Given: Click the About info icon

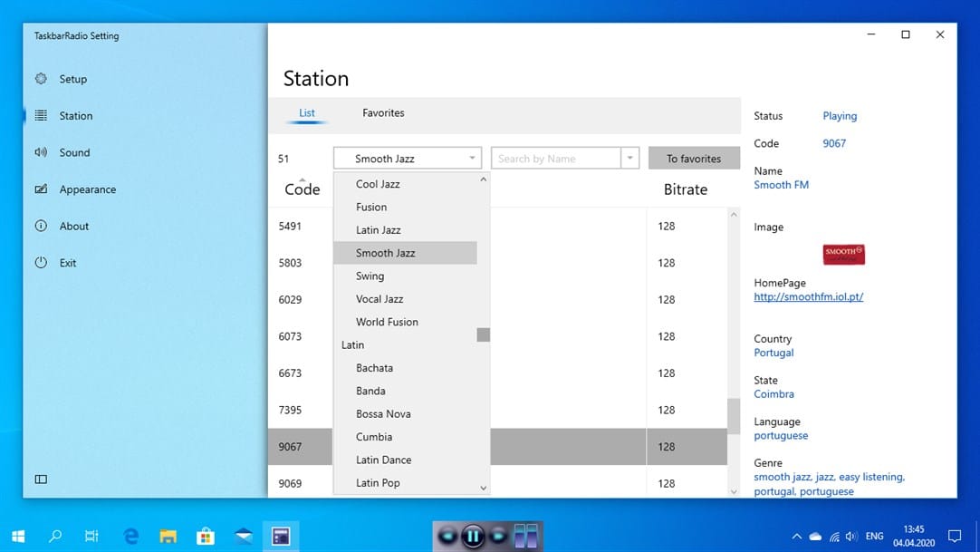Looking at the screenshot, I should click(40, 226).
